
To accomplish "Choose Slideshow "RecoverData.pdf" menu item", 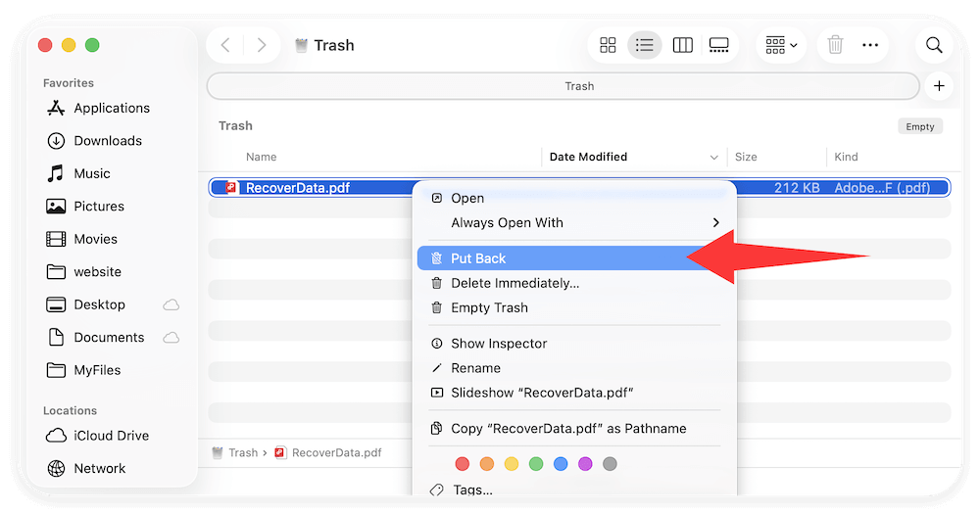I will click(576, 393).
